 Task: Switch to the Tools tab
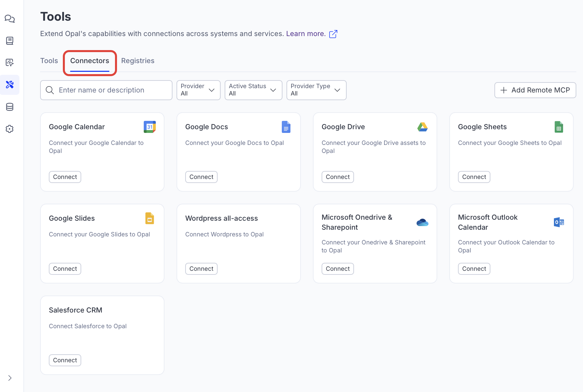(49, 61)
